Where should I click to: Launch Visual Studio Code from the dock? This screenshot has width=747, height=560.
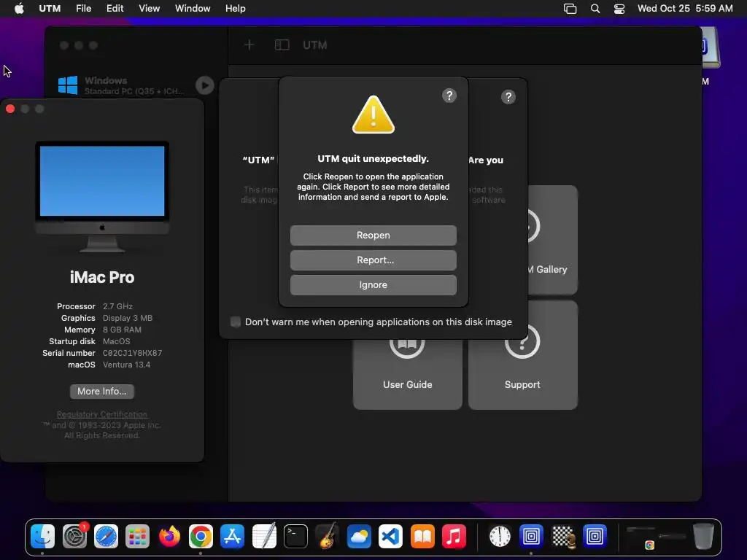point(390,537)
